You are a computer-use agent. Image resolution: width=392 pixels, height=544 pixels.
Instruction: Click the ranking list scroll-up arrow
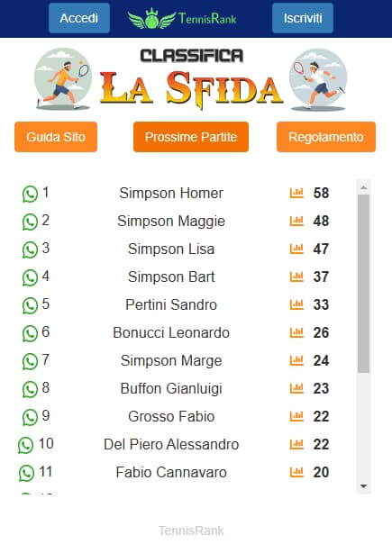[x=363, y=187]
